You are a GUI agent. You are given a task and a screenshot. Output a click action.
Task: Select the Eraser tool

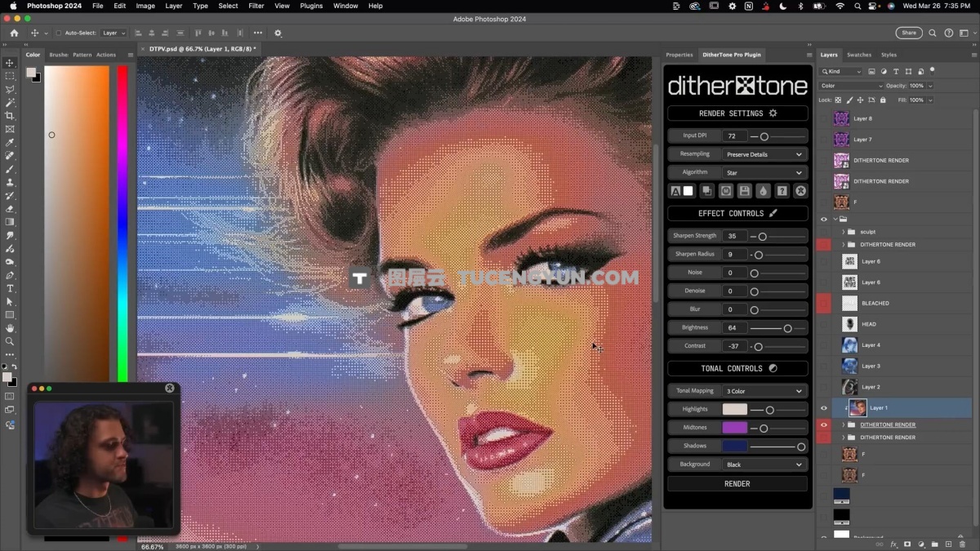click(10, 209)
